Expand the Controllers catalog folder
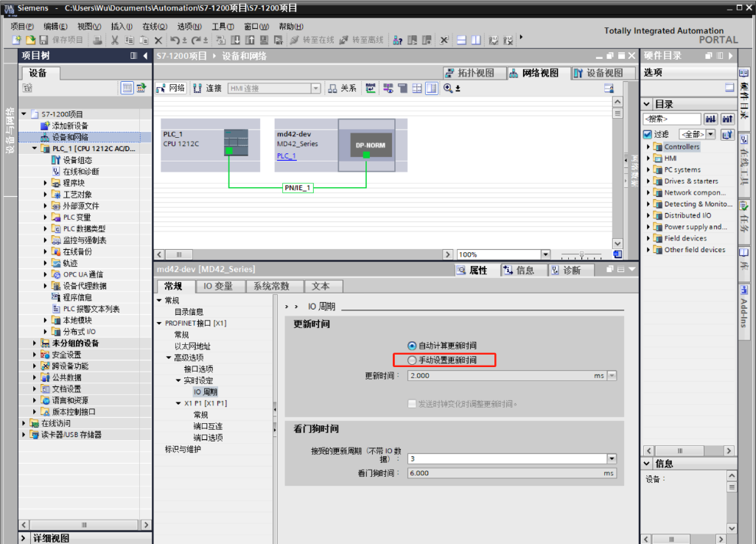Image resolution: width=756 pixels, height=544 pixels. point(649,147)
